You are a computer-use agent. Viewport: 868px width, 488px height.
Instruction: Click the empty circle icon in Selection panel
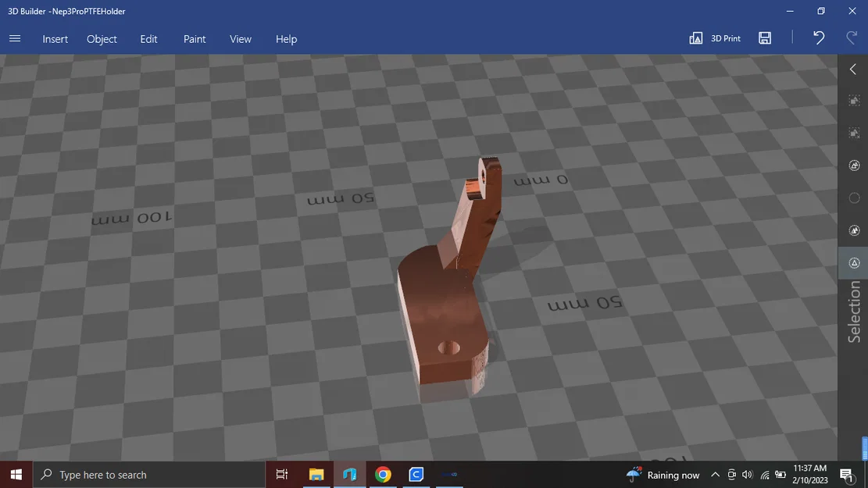(x=854, y=198)
